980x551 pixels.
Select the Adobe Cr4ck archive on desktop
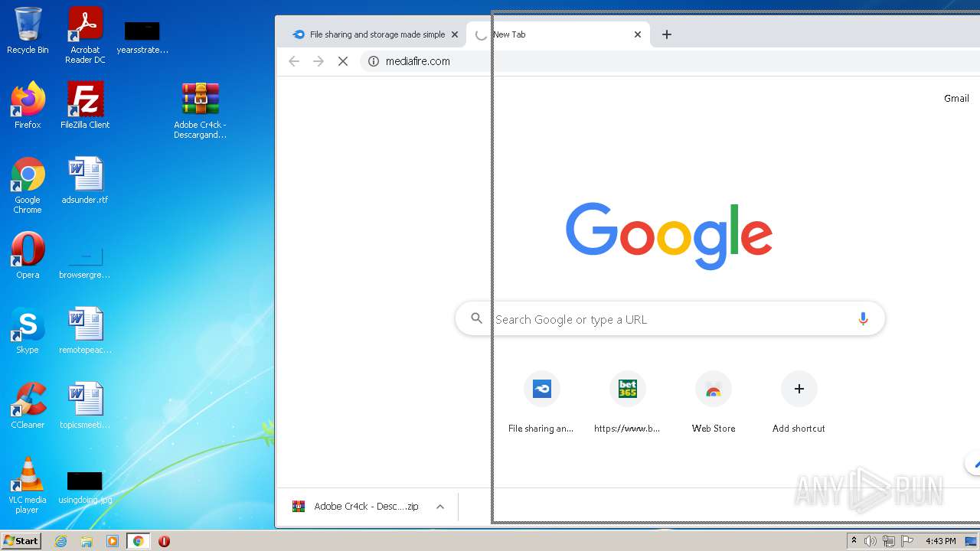click(200, 111)
